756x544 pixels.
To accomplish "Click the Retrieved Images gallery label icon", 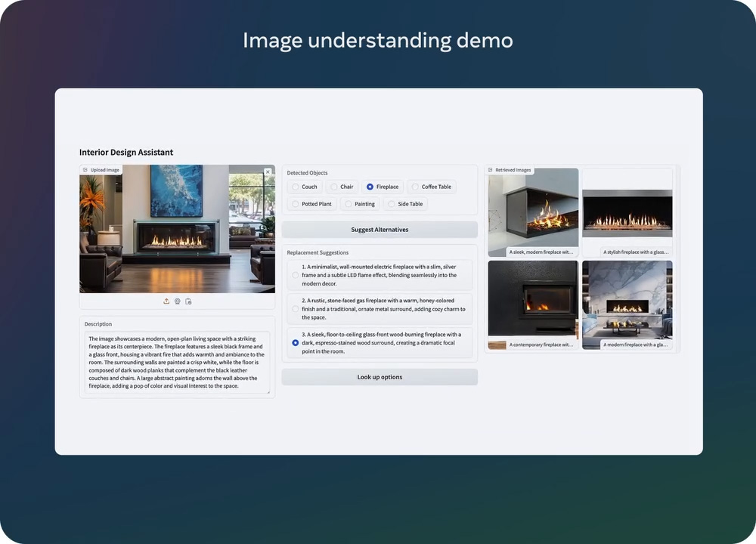I will tap(491, 170).
